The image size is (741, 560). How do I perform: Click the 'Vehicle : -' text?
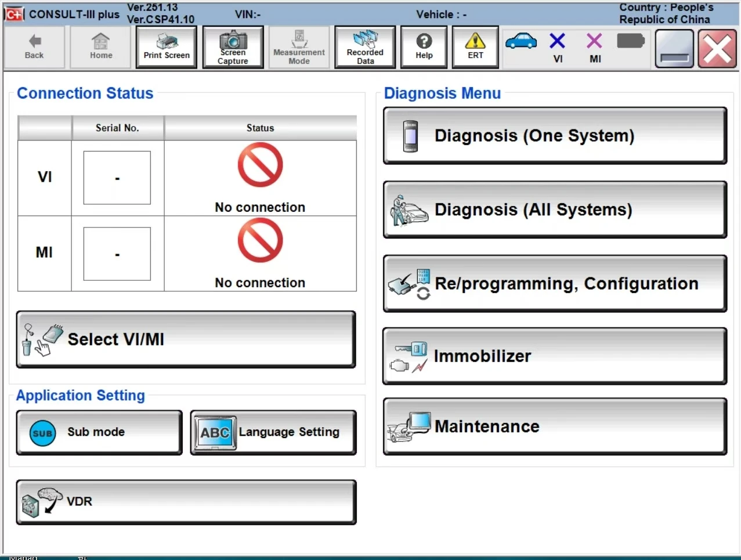click(x=441, y=15)
